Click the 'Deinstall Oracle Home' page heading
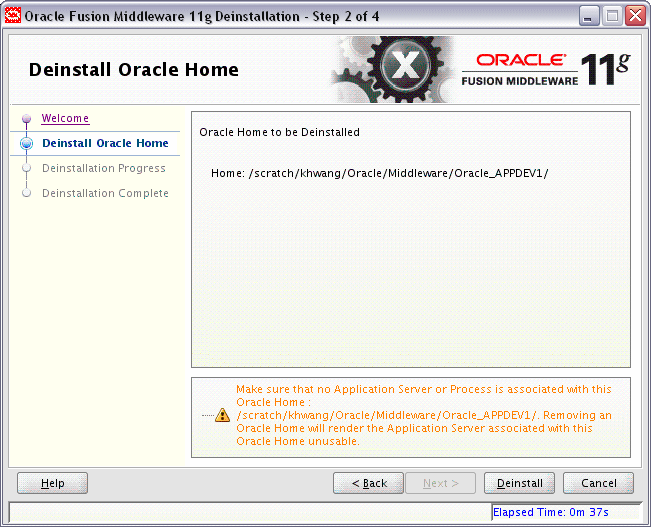651x527 pixels. coord(134,69)
